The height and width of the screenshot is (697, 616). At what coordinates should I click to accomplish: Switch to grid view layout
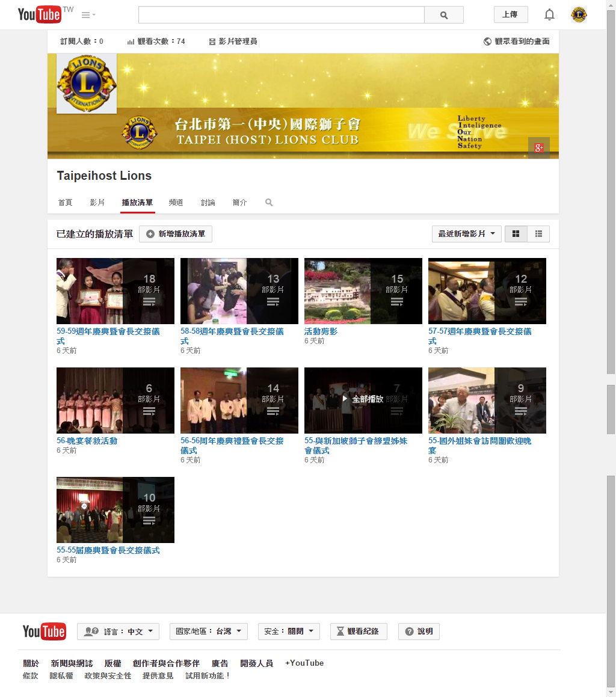(x=516, y=234)
